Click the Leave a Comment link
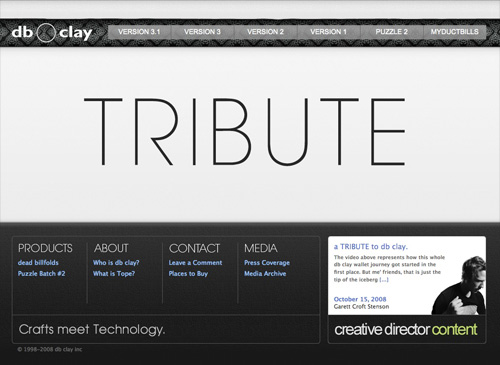 click(195, 263)
